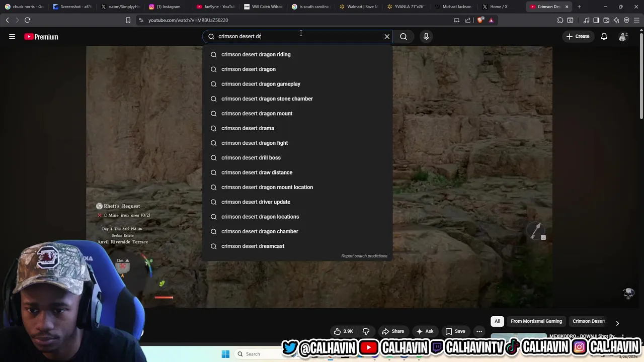Click the Ask button
644x362 pixels.
point(425,331)
